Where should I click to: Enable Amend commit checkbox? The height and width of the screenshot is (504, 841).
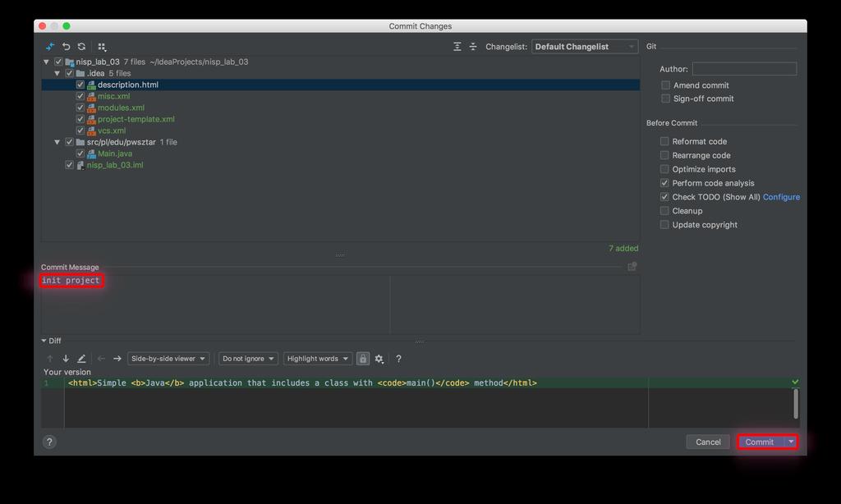tap(665, 85)
